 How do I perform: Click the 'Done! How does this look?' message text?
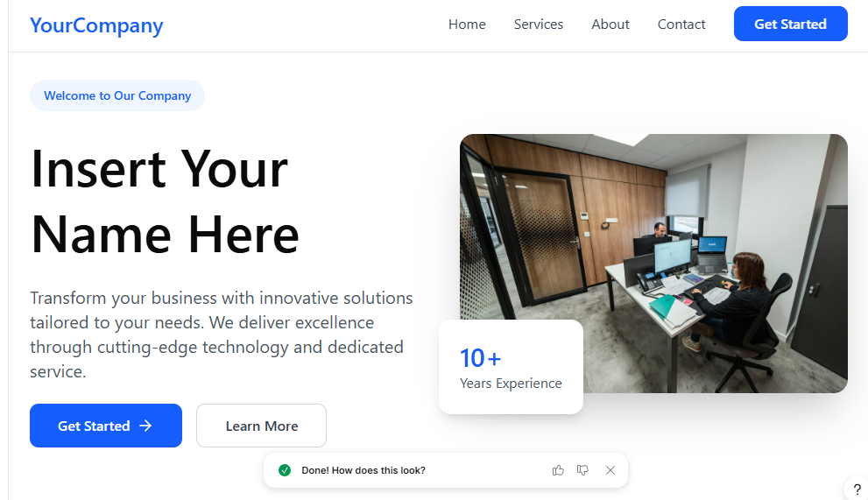pos(363,470)
